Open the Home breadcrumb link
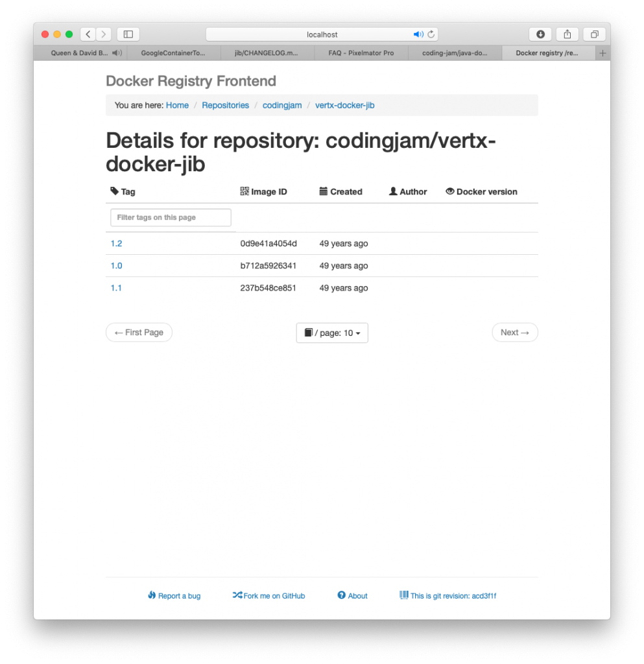 178,105
